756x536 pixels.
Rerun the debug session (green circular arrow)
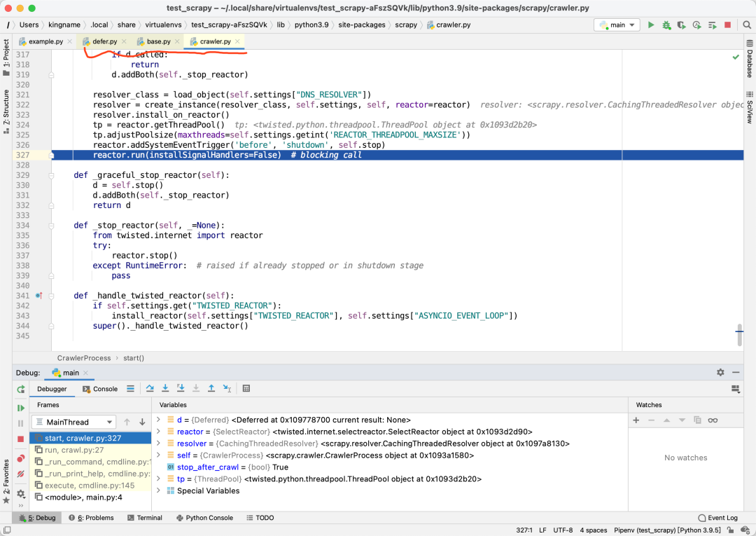(21, 390)
